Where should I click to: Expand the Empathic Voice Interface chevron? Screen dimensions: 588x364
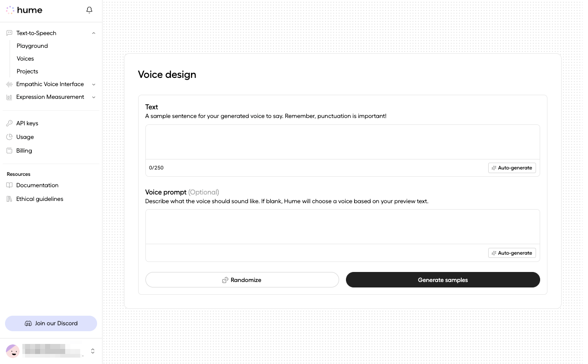pyautogui.click(x=93, y=84)
